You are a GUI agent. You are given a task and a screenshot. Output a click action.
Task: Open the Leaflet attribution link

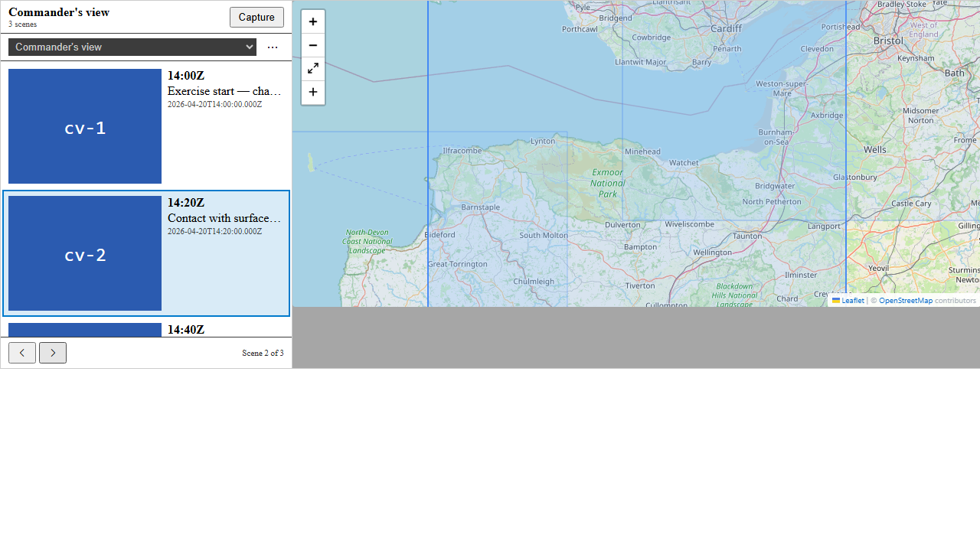click(x=848, y=301)
